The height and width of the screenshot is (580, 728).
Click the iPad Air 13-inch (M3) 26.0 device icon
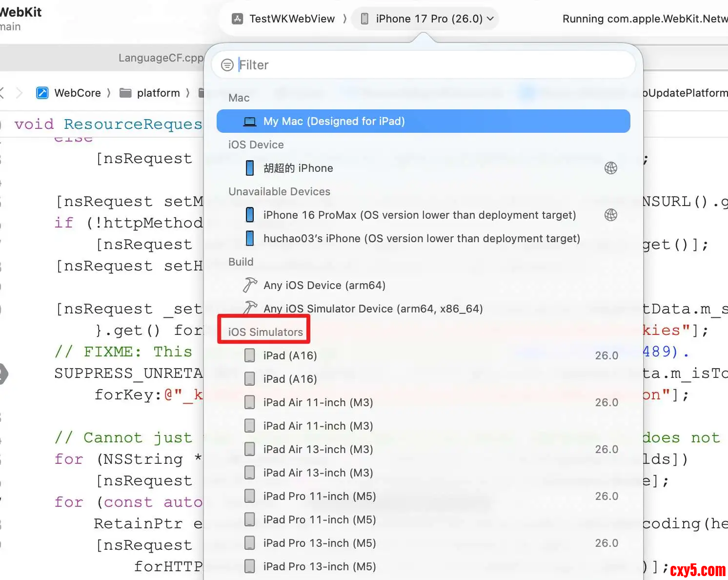pyautogui.click(x=249, y=449)
